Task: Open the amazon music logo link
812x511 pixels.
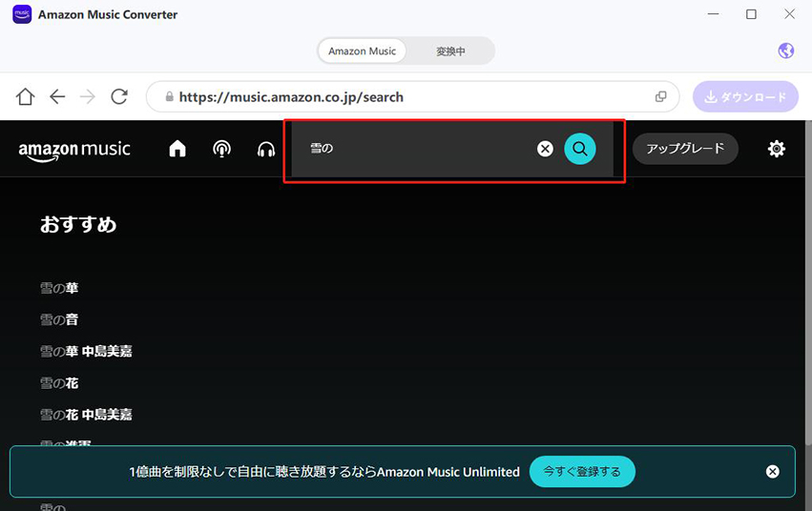Action: [74, 151]
